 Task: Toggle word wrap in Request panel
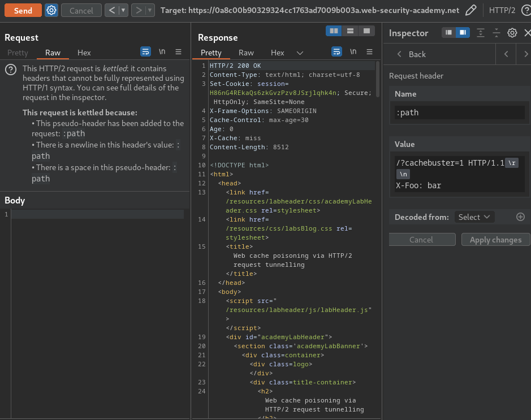coord(146,52)
